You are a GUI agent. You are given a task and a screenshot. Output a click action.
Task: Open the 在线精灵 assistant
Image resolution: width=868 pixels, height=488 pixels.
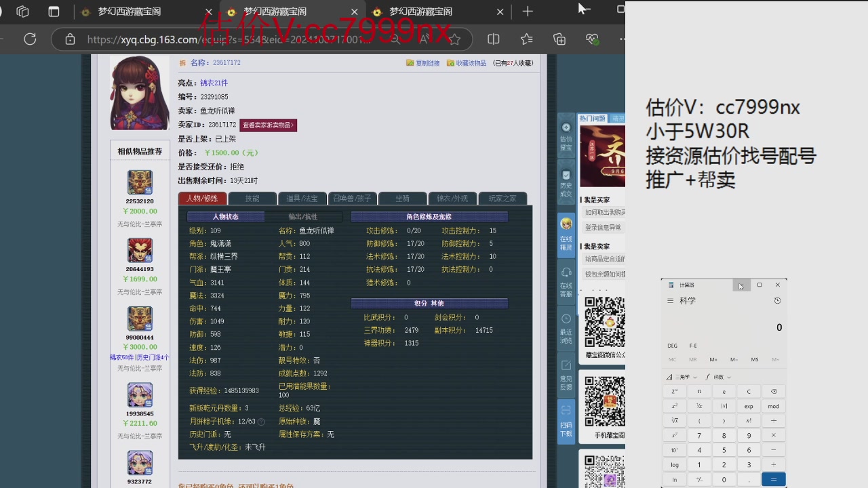[566, 234]
